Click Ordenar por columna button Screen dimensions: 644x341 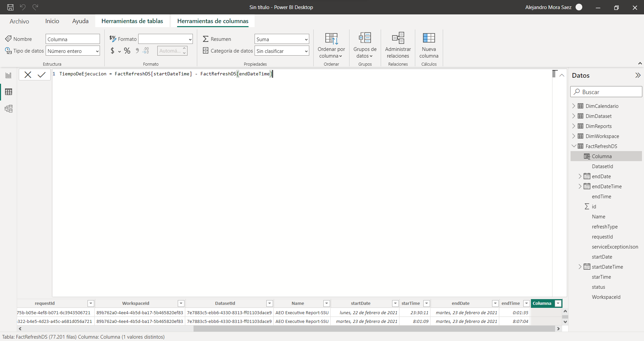[331, 46]
